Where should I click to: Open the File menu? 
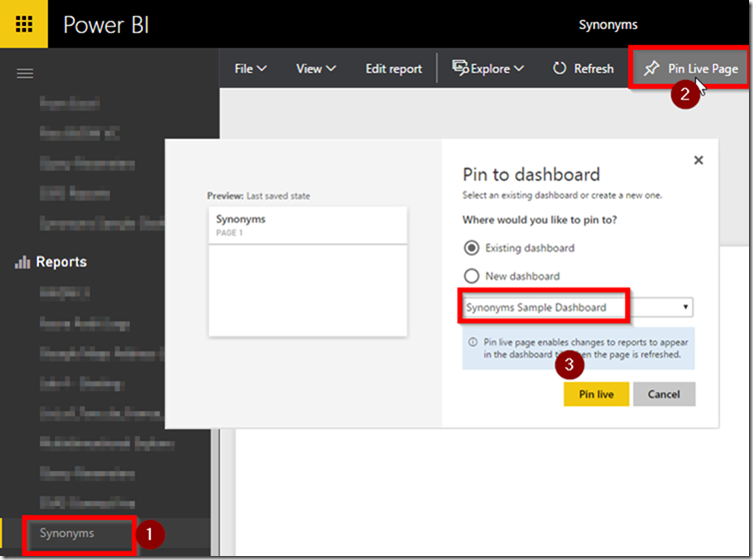[x=251, y=69]
